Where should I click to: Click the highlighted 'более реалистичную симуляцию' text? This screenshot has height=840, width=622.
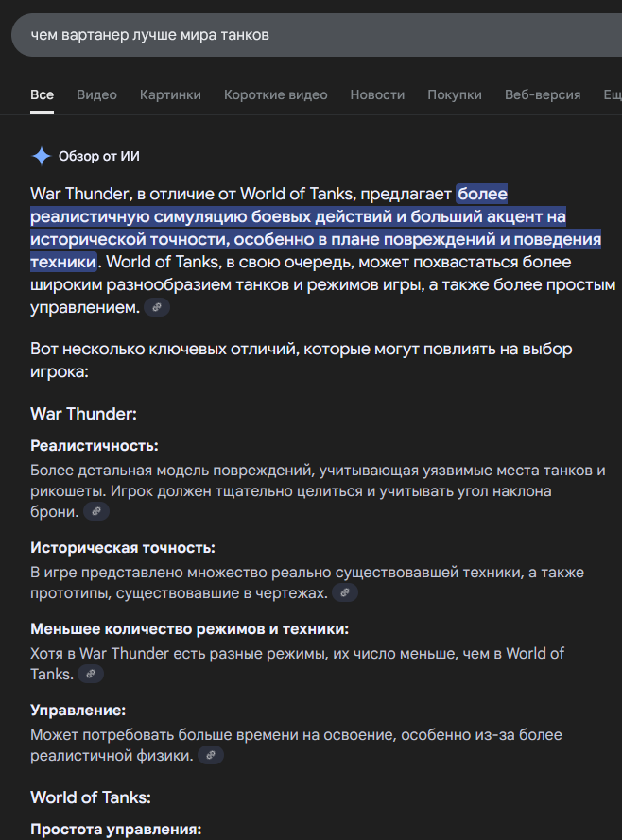click(x=316, y=228)
